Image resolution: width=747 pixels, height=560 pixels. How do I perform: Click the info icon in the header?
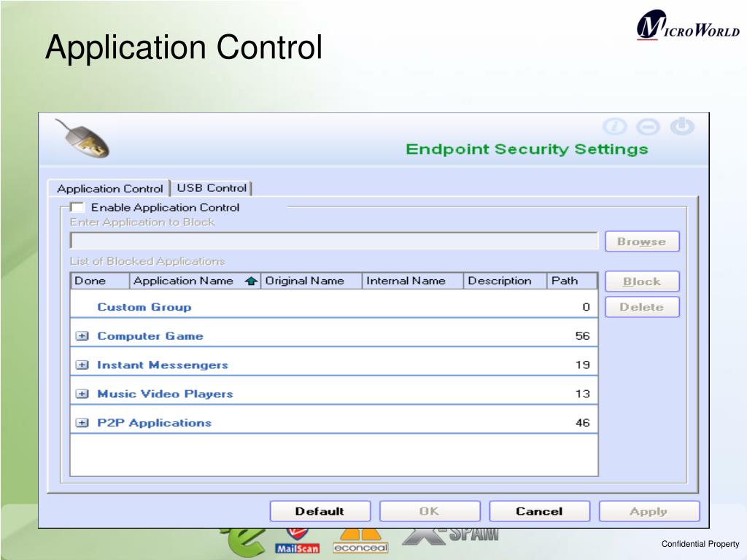coord(614,127)
